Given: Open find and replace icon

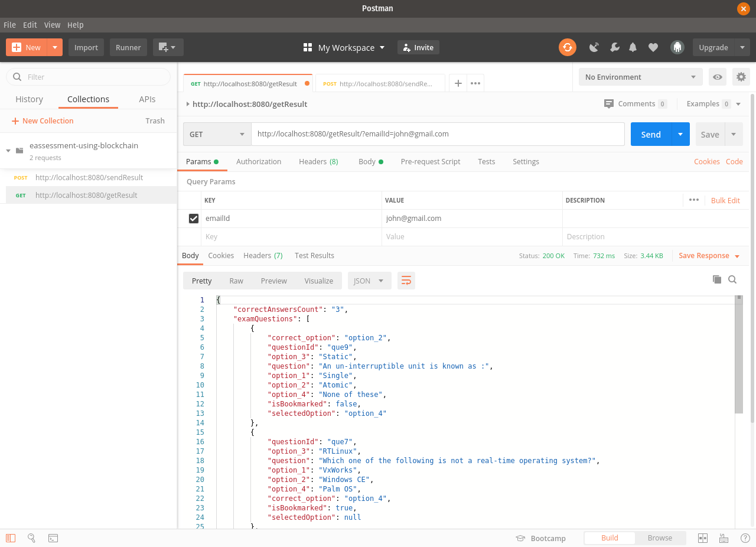Looking at the screenshot, I should point(32,538).
